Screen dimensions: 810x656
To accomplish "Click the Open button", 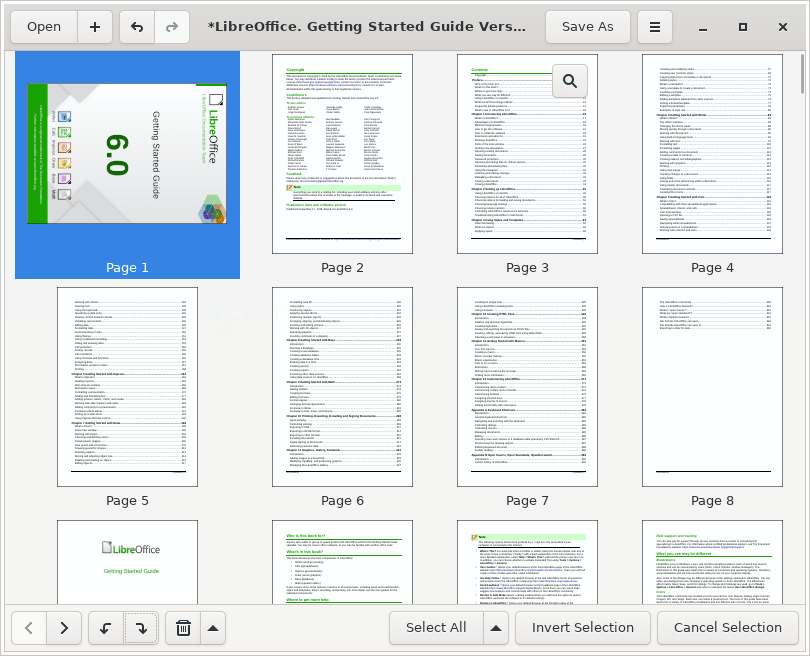I will click(44, 27).
